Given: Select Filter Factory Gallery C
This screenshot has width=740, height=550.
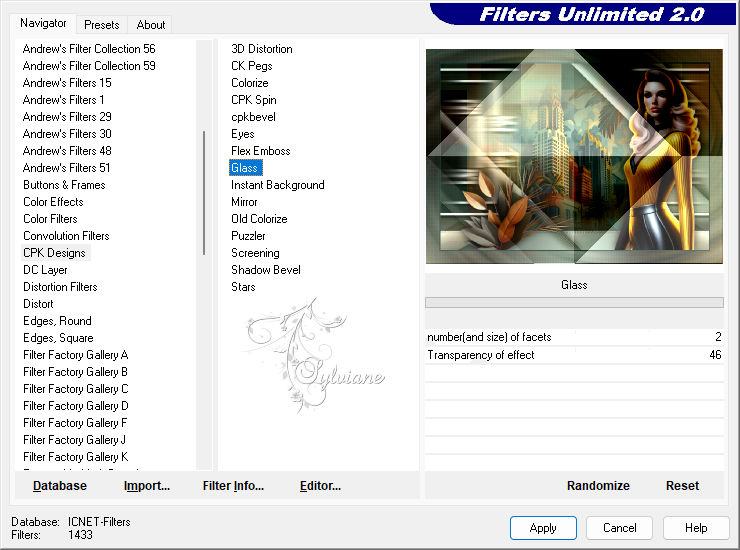Looking at the screenshot, I should [76, 389].
